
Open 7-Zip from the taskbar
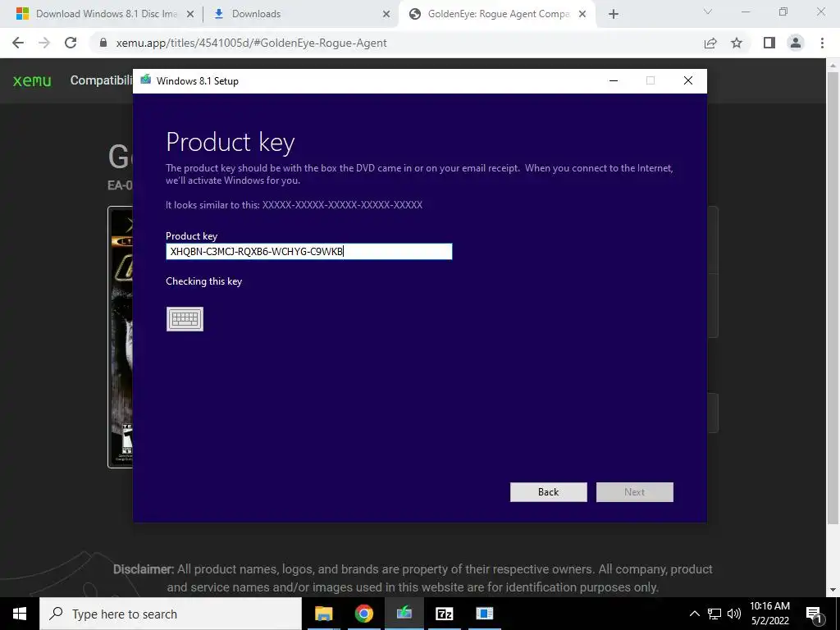click(444, 614)
